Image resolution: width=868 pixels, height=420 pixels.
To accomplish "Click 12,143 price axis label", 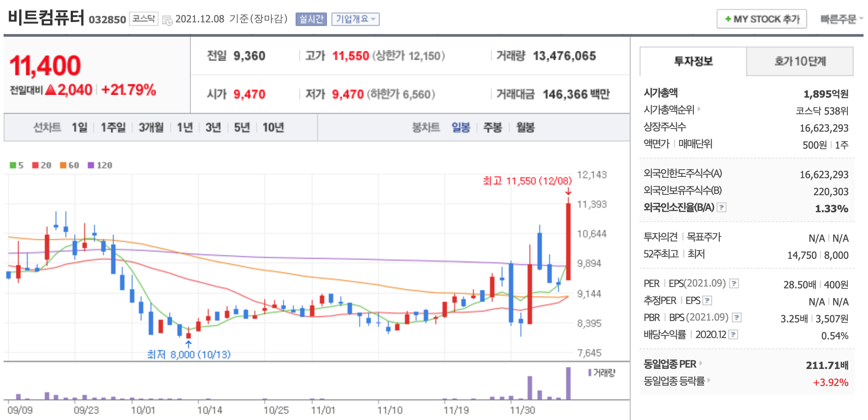I will (592, 175).
